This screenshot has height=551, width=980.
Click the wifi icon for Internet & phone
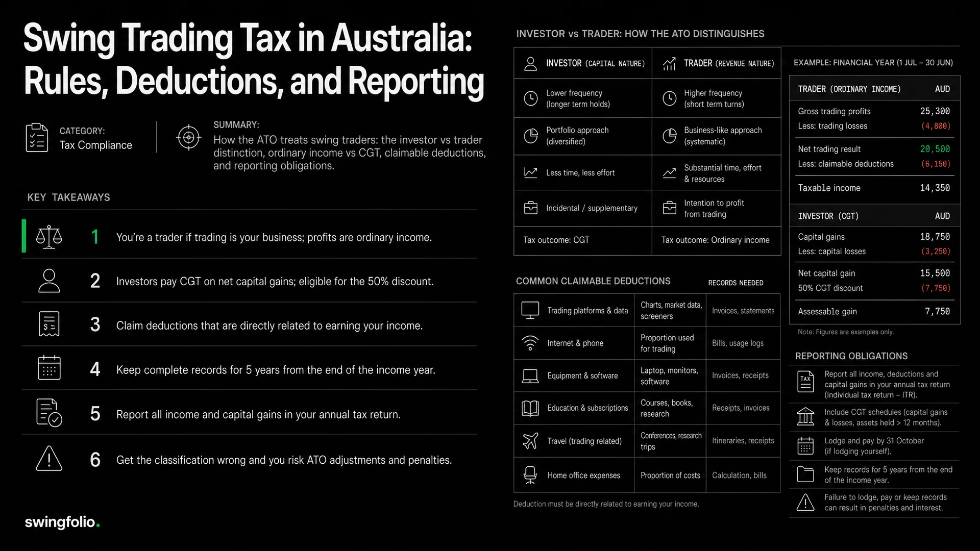(x=530, y=343)
